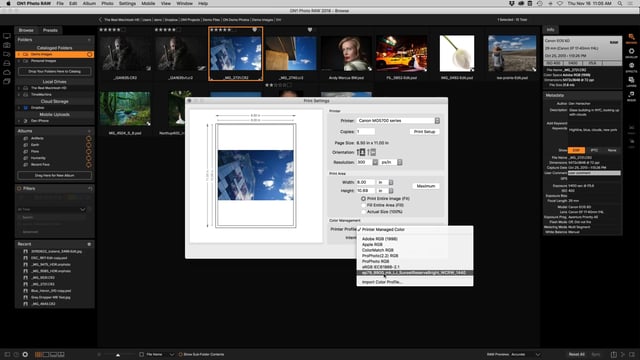Open the Info panel tab
640x360 pixels.
(x=551, y=30)
